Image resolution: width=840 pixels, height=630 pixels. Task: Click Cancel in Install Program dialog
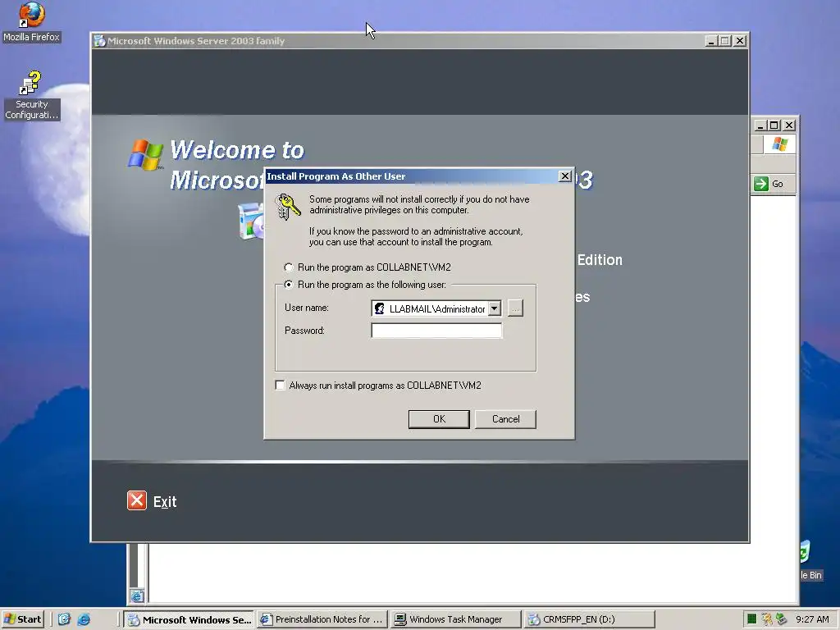(x=505, y=419)
